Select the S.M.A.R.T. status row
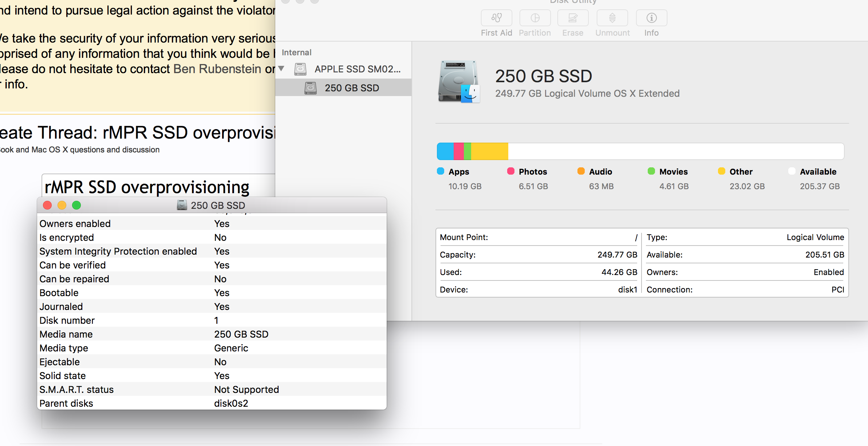868x446 pixels. 212,389
